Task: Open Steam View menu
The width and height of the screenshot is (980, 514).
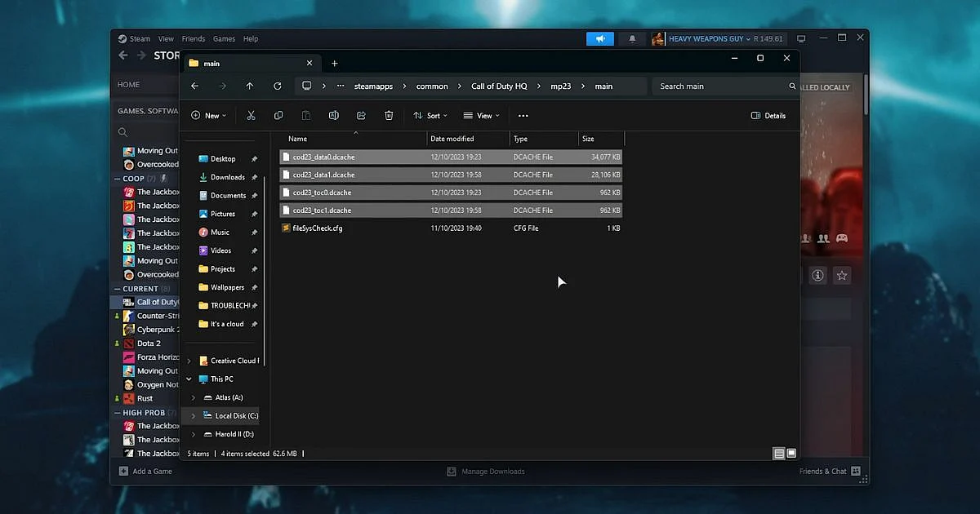Action: 166,38
